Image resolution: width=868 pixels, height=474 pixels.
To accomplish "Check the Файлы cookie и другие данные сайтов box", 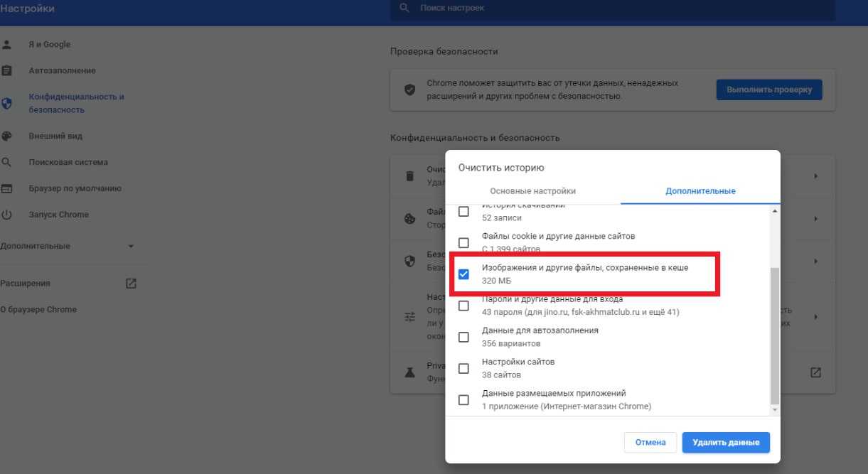I will click(x=464, y=242).
